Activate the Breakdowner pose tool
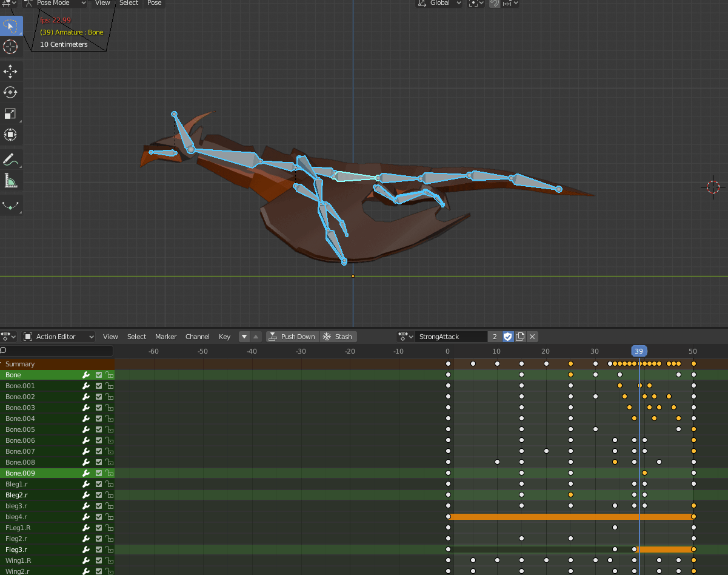This screenshot has width=728, height=575. click(10, 206)
